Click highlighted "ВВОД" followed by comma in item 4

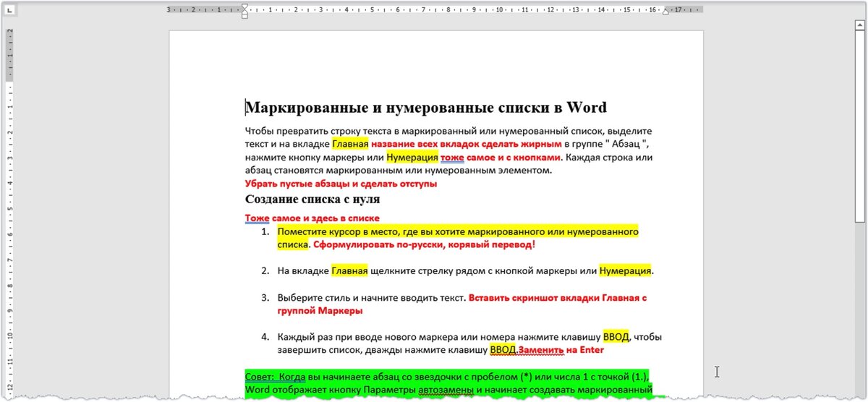617,337
